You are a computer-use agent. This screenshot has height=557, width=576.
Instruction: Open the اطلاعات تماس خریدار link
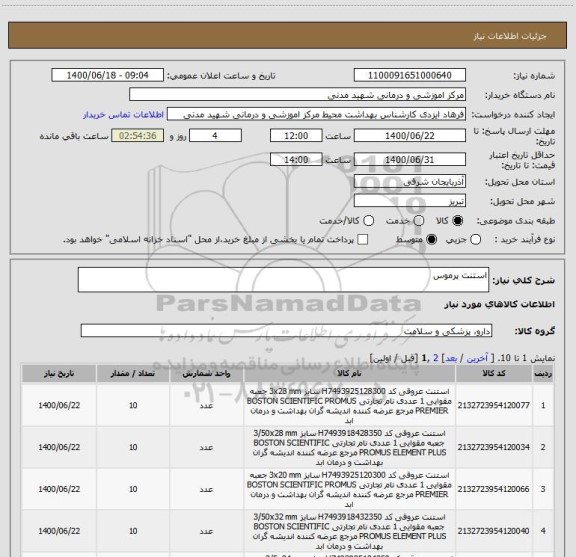123,115
